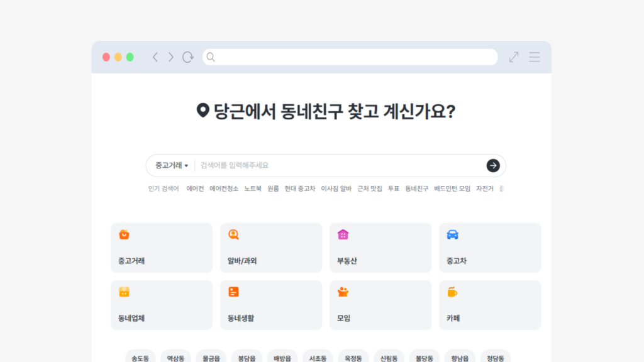
Task: Select popular search term 동네친구
Action: pos(416,189)
